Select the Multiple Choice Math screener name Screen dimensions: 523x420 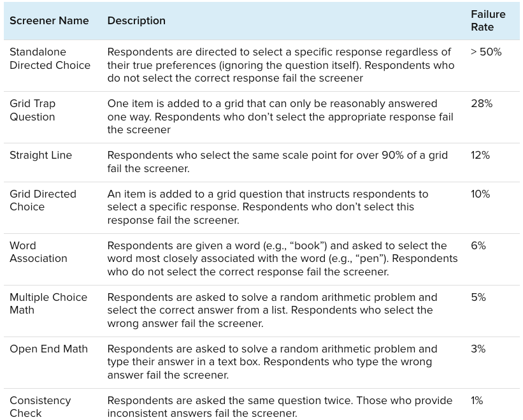pyautogui.click(x=48, y=303)
